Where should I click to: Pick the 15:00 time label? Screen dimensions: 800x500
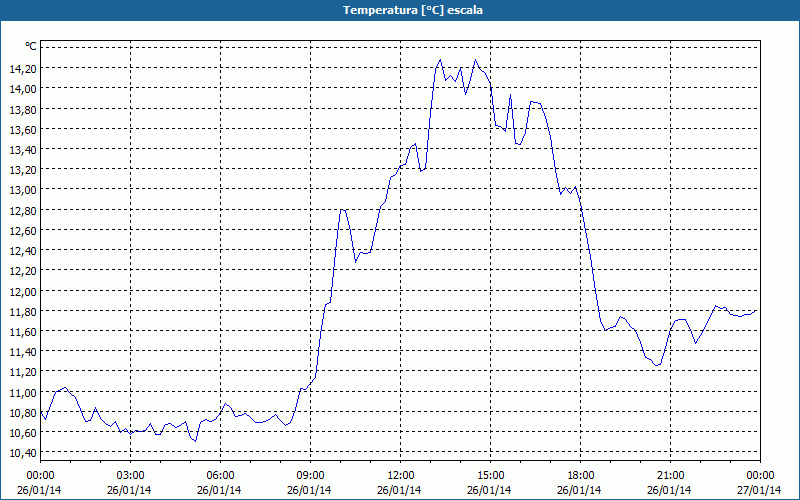(x=490, y=476)
